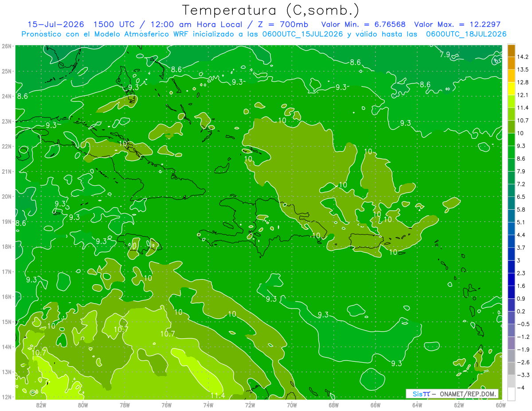
Task: Click the '16N' latitude axis label
Action: pos(6,297)
